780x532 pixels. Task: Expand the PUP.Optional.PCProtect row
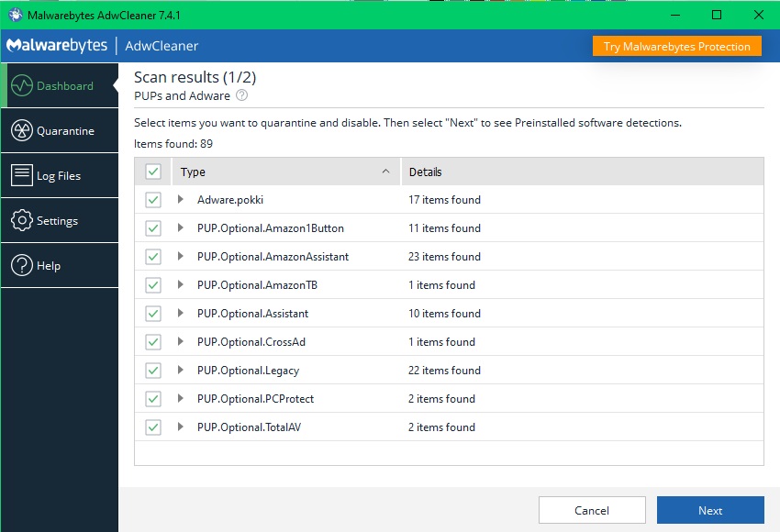point(181,398)
